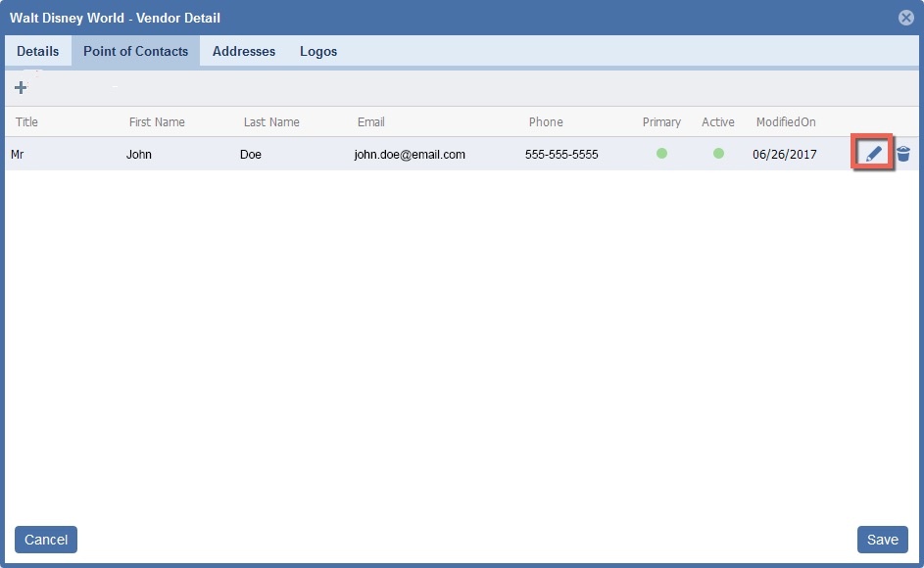Toggle the Active green indicator for John
This screenshot has width=924, height=568.
tap(718, 154)
